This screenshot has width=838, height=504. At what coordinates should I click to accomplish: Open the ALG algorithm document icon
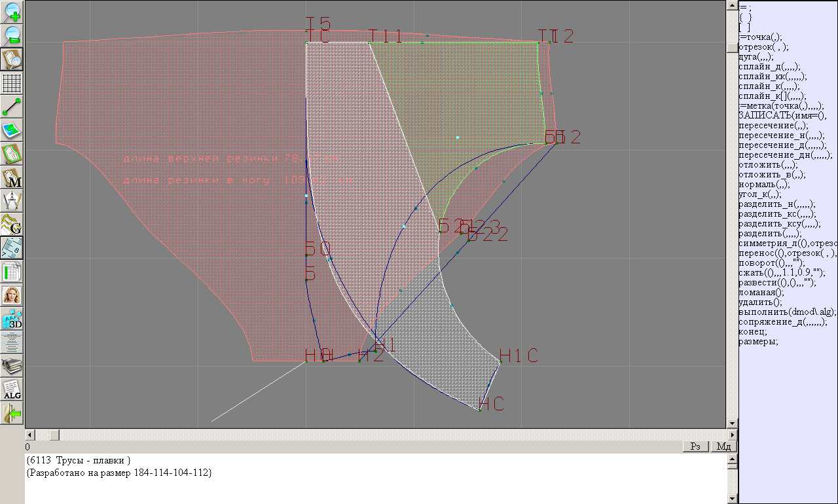click(x=12, y=389)
